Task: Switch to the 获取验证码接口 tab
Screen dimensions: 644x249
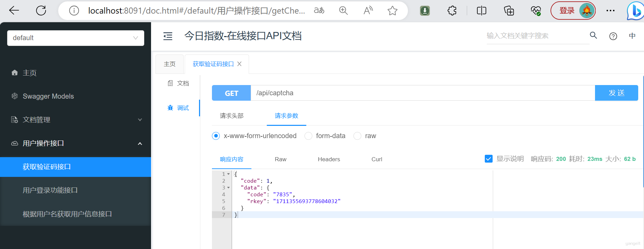Action: click(213, 64)
